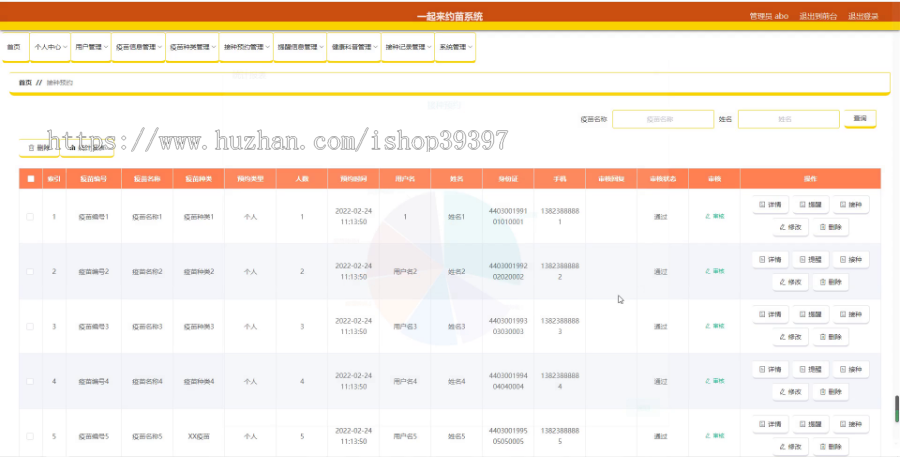Image resolution: width=900 pixels, height=457 pixels.
Task: Expand the 疫苗信息管理 menu
Action: click(138, 47)
